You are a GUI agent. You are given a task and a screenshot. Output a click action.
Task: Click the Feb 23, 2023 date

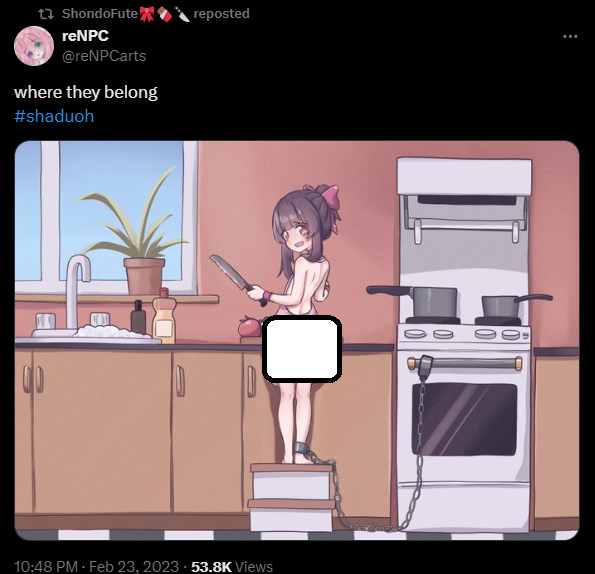134,567
